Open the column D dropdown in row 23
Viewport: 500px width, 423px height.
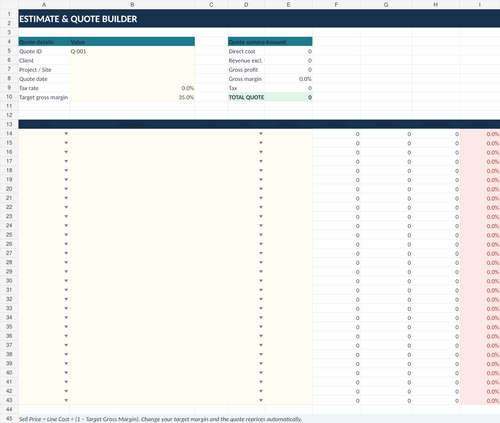(x=261, y=216)
